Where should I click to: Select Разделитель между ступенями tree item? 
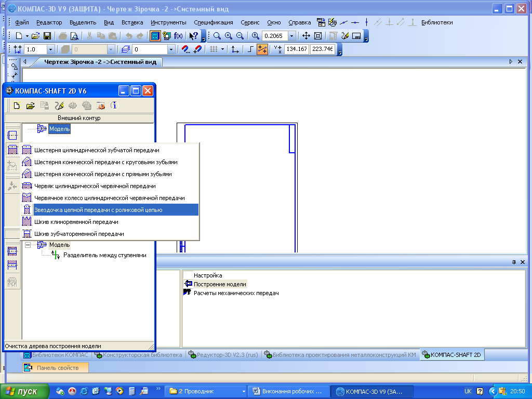click(105, 255)
